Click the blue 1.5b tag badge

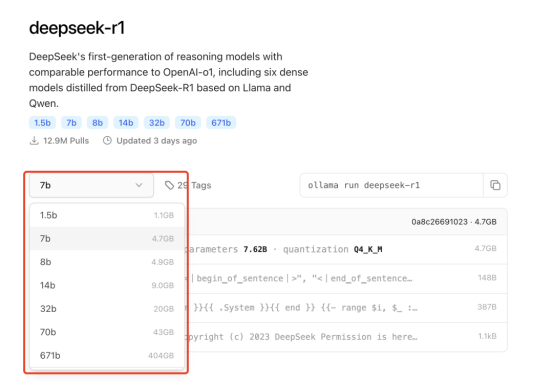tap(42, 123)
